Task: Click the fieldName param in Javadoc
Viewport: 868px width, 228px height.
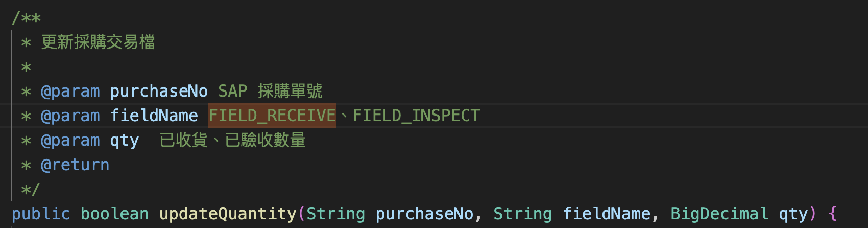Action: tap(154, 116)
